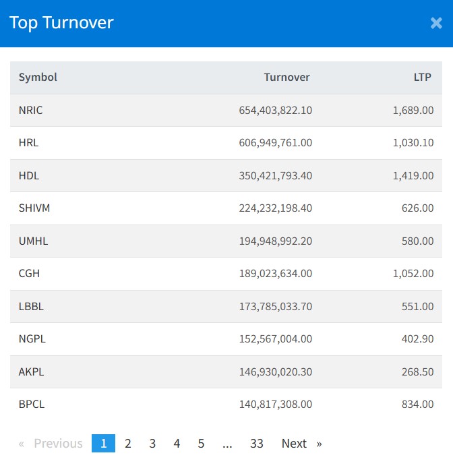Close the Top Turnover dialog
Viewport: 453px width, 476px height.
(435, 23)
